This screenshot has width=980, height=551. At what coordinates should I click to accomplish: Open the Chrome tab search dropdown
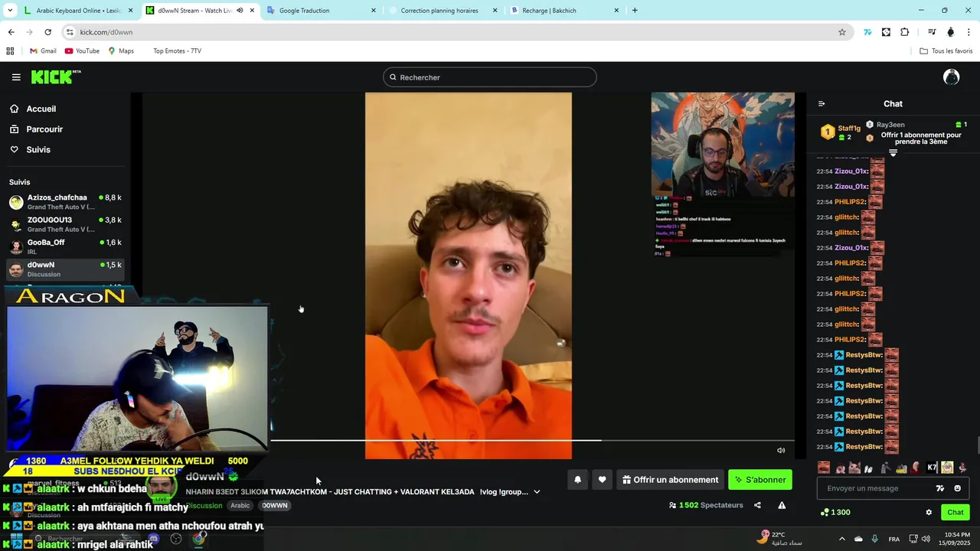point(9,11)
